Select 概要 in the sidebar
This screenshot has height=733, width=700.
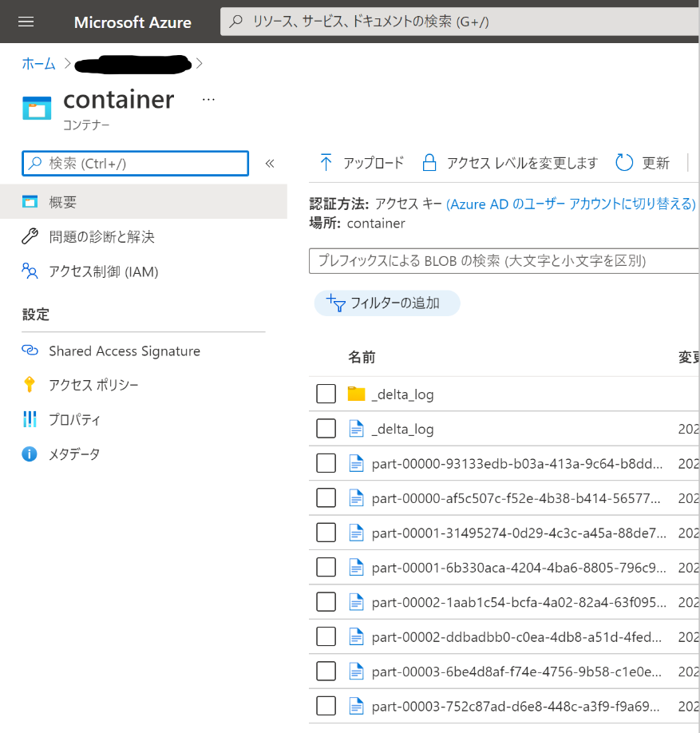(144, 201)
